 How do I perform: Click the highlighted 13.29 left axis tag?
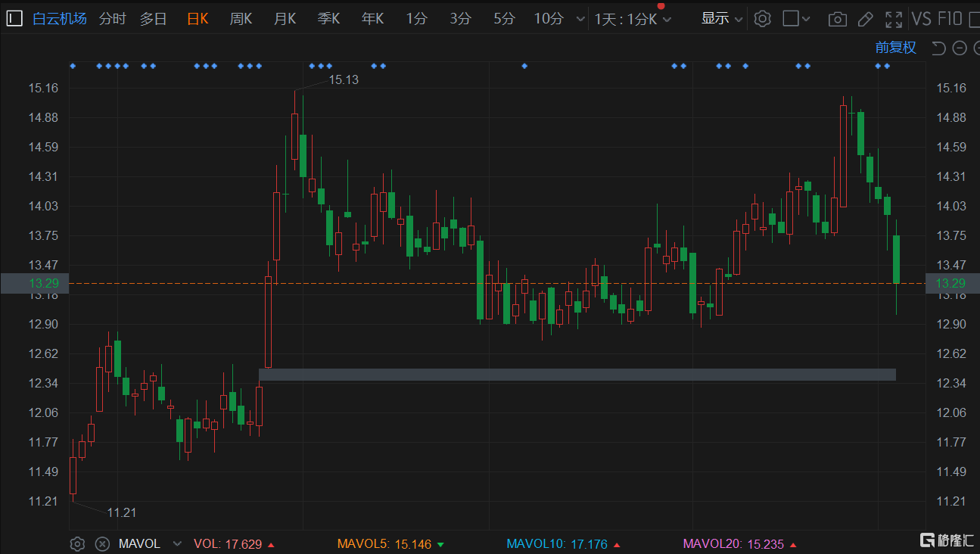pos(35,283)
